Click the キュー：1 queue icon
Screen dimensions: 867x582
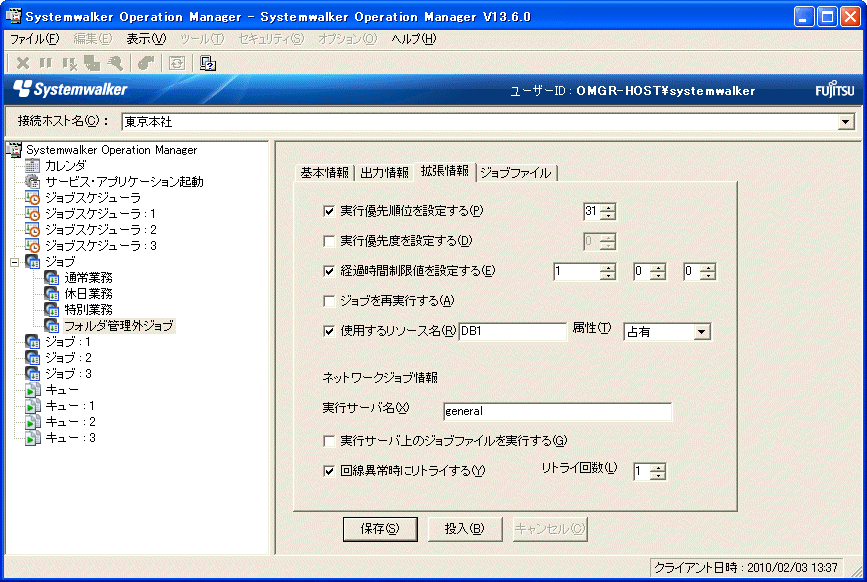point(33,406)
